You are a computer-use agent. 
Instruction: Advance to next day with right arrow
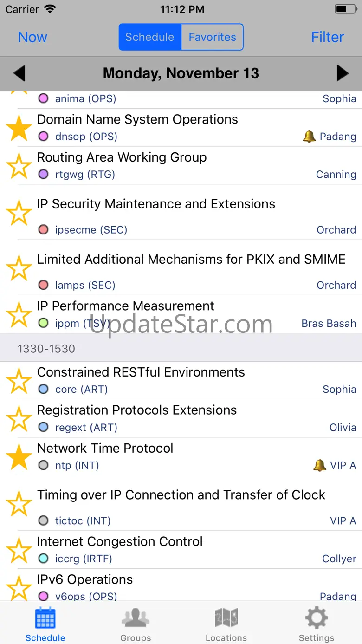[x=343, y=73]
